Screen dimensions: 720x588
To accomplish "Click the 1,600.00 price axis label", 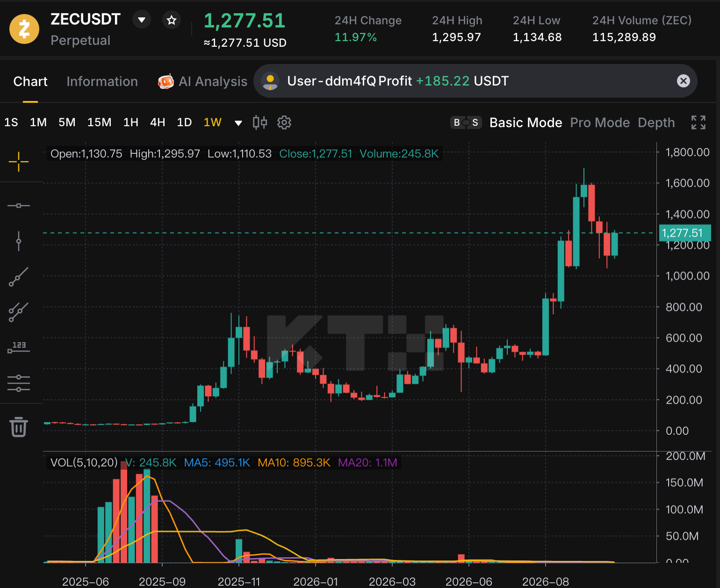I will pyautogui.click(x=687, y=183).
